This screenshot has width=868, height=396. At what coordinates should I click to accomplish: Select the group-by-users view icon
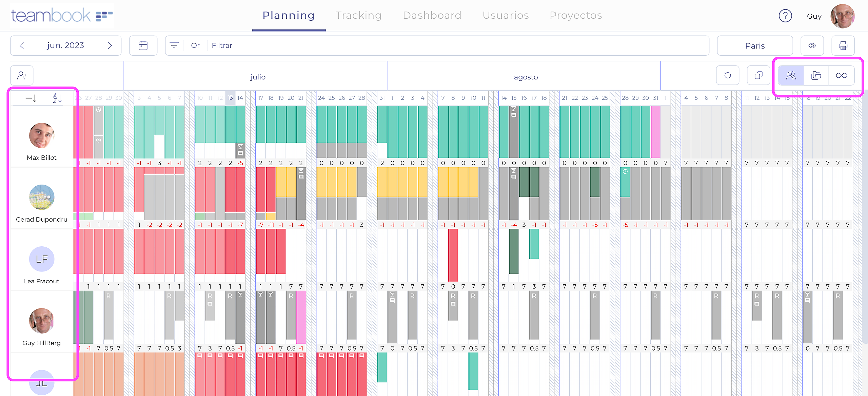(791, 75)
